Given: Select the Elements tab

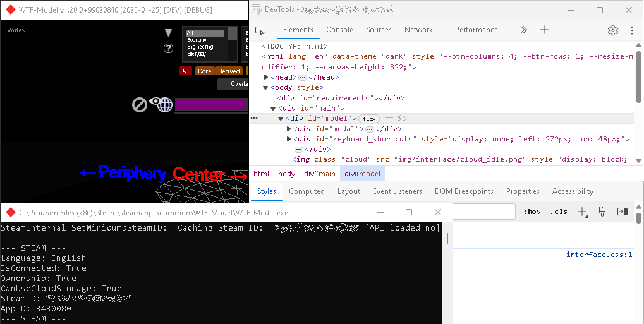Looking at the screenshot, I should (298, 30).
